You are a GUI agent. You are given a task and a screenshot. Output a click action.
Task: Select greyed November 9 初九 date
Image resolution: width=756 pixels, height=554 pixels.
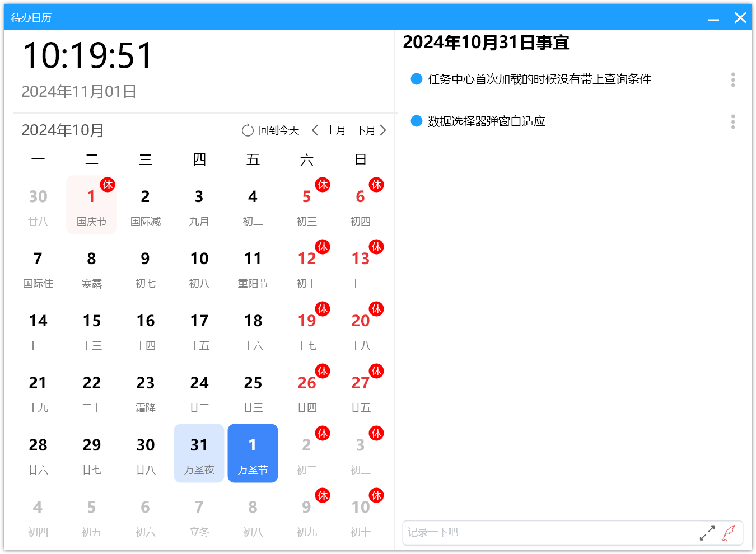coord(307,515)
